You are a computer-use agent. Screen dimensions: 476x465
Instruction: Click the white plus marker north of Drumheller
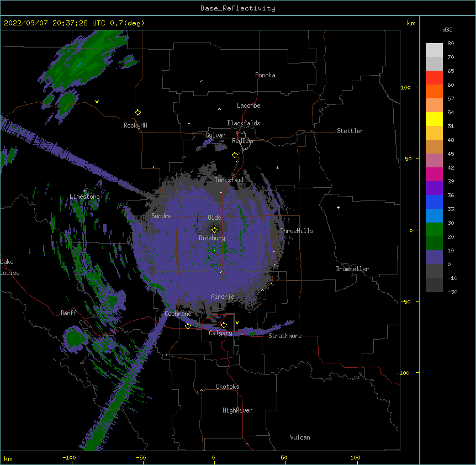tap(338, 207)
